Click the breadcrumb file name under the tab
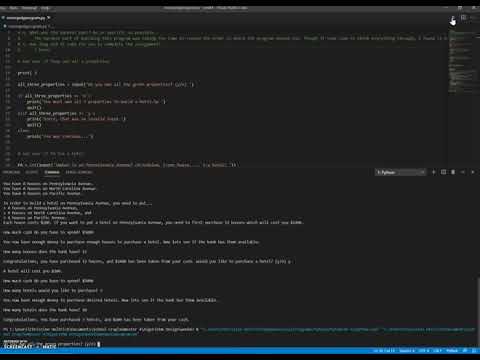Viewport: 480px width, 360px height. click(x=28, y=26)
